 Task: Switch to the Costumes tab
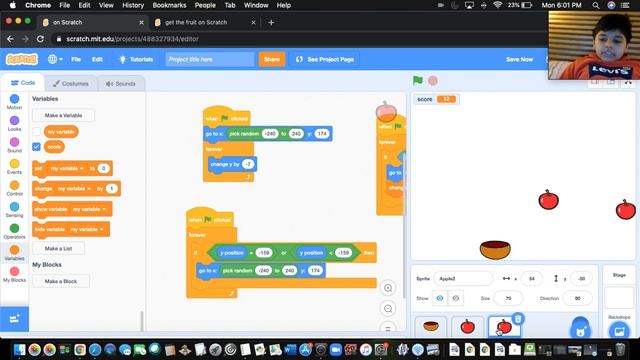point(71,83)
